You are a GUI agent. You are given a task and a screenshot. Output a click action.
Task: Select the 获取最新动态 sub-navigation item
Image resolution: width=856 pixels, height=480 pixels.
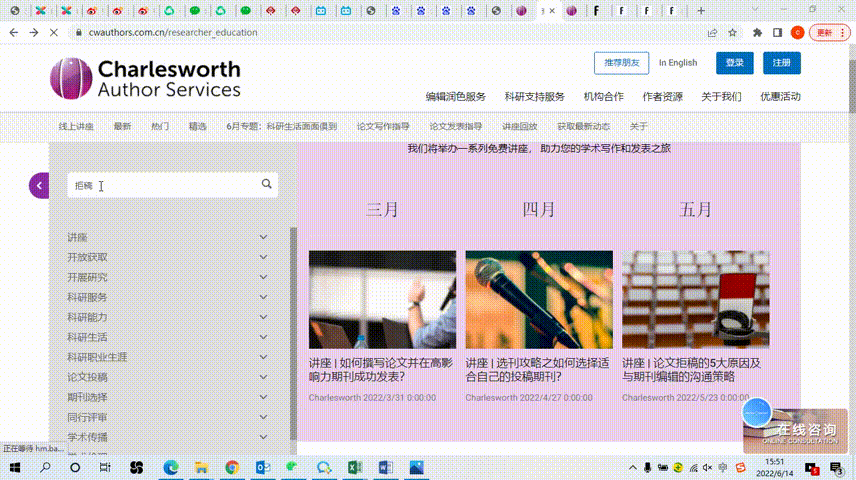point(583,126)
